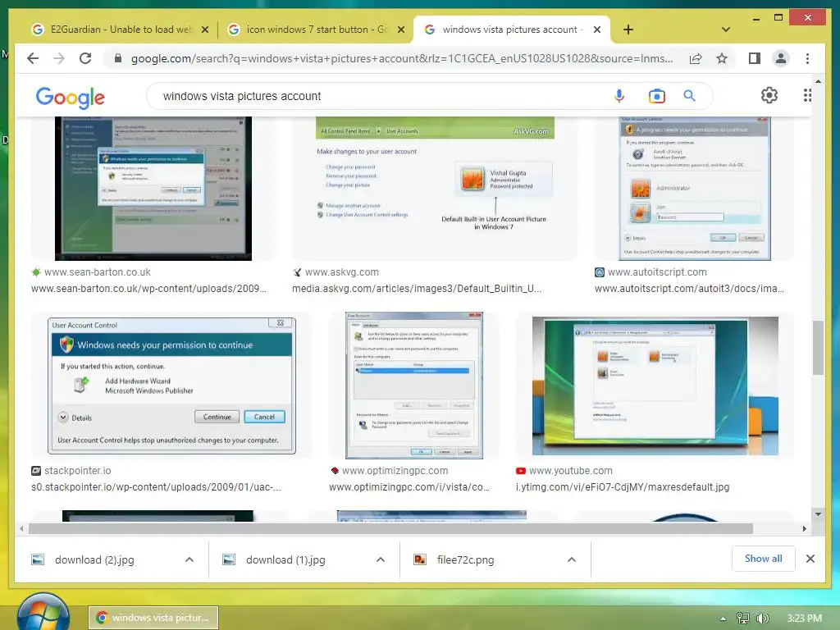Close the downloads bar
The height and width of the screenshot is (630, 840).
[810, 559]
